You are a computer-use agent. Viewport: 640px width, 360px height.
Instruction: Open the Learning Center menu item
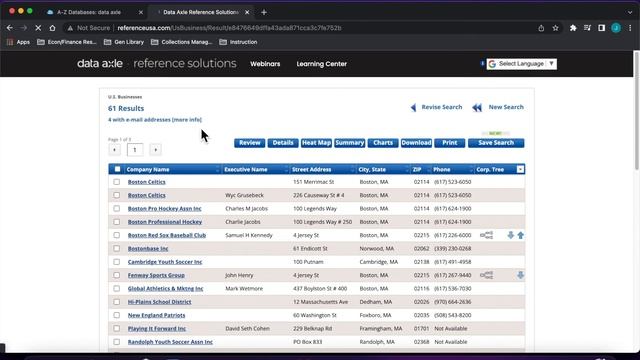pyautogui.click(x=322, y=64)
